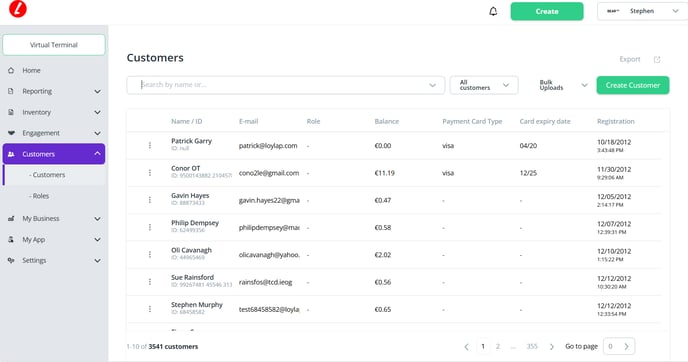The width and height of the screenshot is (688, 362).
Task: Open the Engagement sidebar menu
Action: pos(54,133)
